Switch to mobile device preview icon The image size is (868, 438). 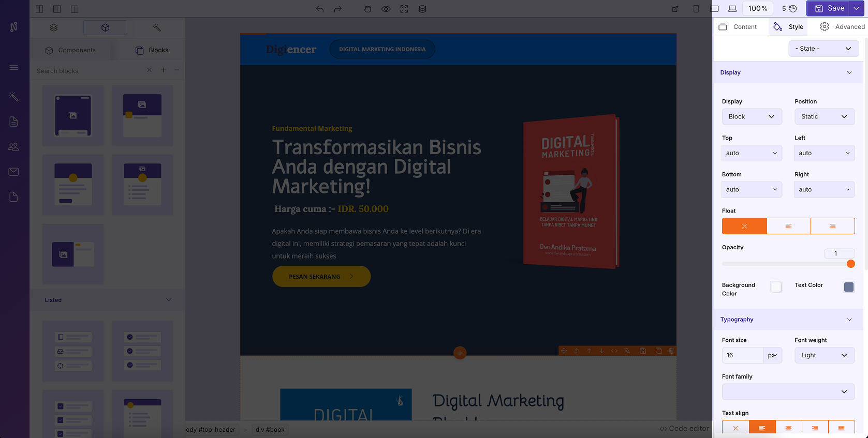pos(696,9)
